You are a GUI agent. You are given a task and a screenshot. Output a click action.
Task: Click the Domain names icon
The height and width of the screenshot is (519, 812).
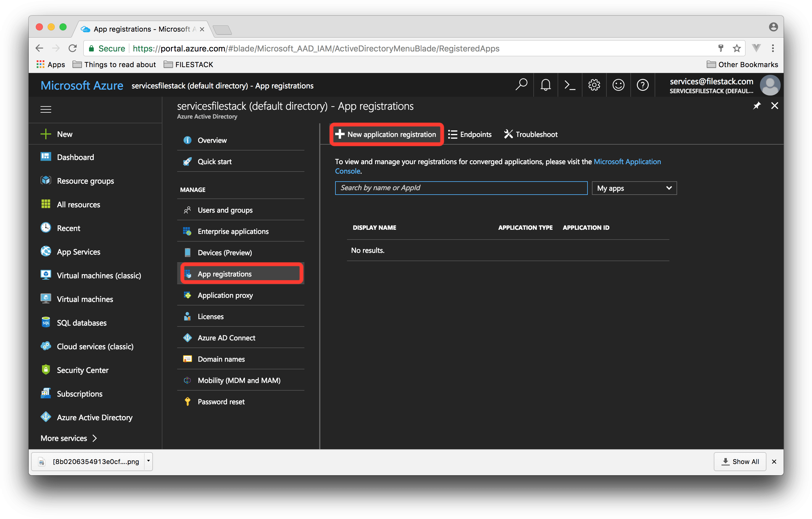[187, 359]
